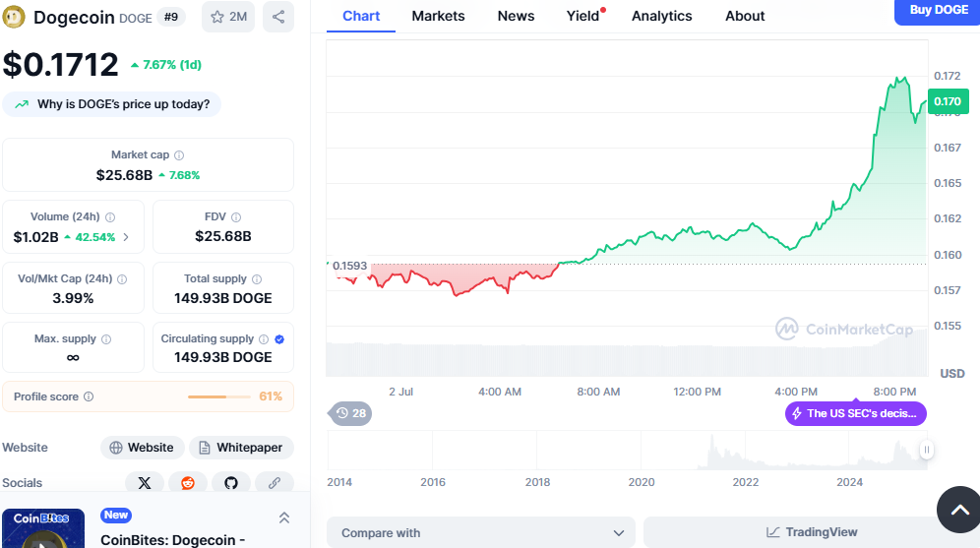980x548 pixels.
Task: Open Vol/Mkt Cap info icon
Action: point(122,278)
